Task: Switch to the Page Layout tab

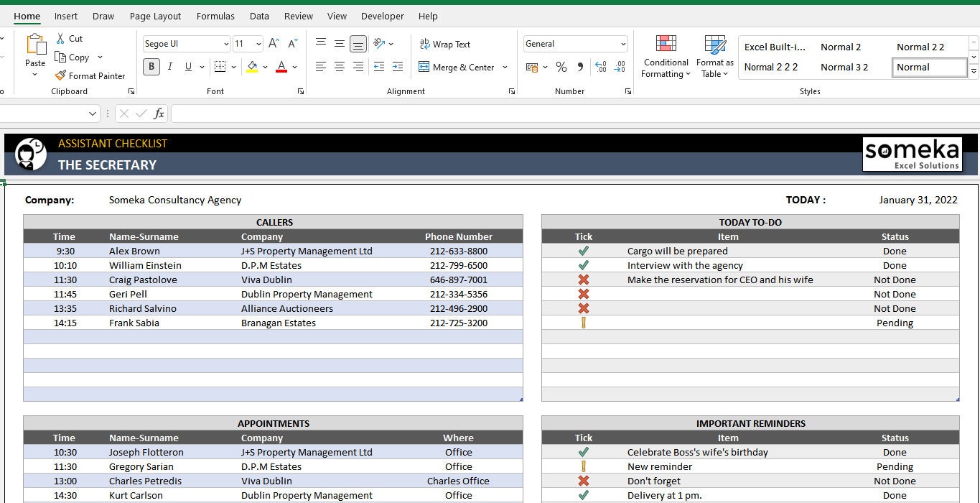Action: tap(155, 16)
